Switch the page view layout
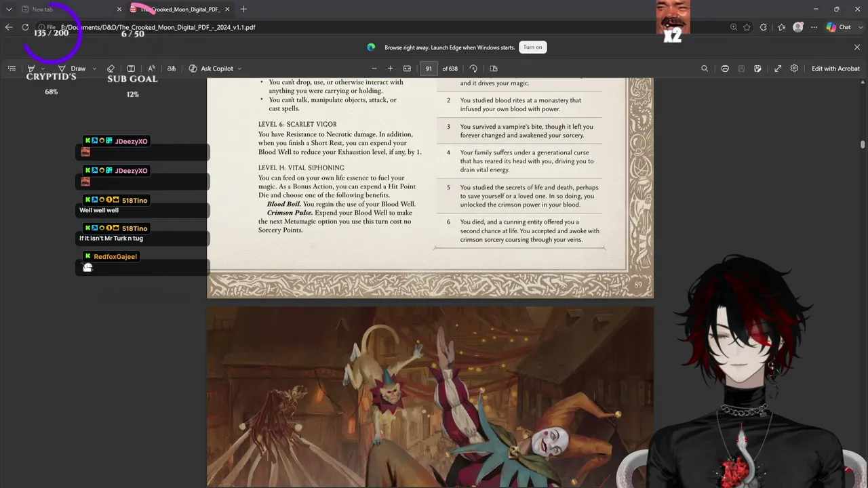868x488 pixels. pos(494,68)
